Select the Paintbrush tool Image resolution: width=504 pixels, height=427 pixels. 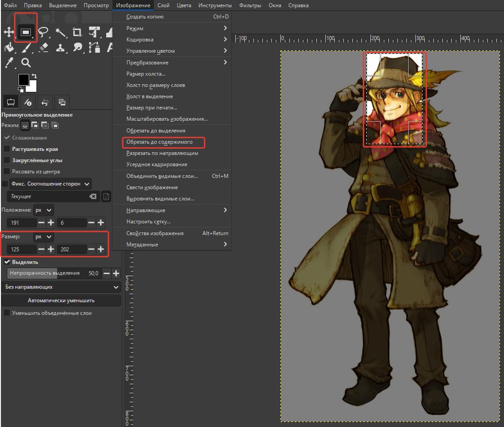27,48
